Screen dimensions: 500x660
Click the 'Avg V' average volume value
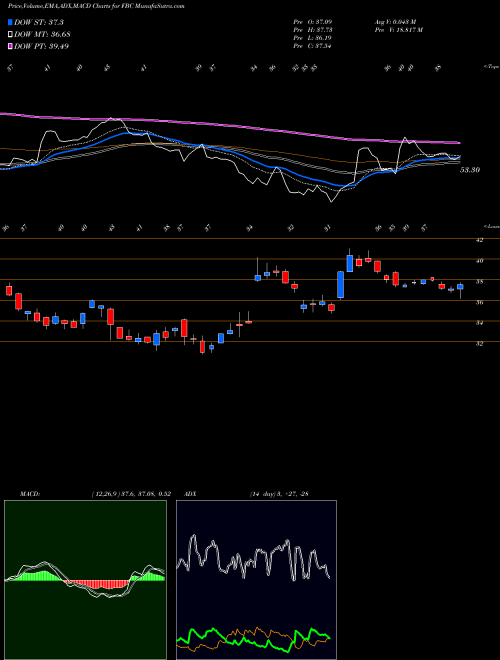[x=395, y=22]
